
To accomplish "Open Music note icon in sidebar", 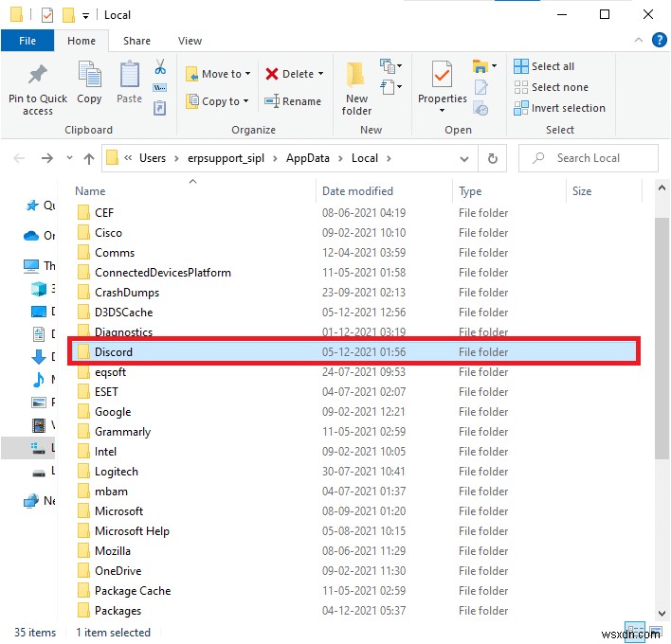I will click(39, 380).
